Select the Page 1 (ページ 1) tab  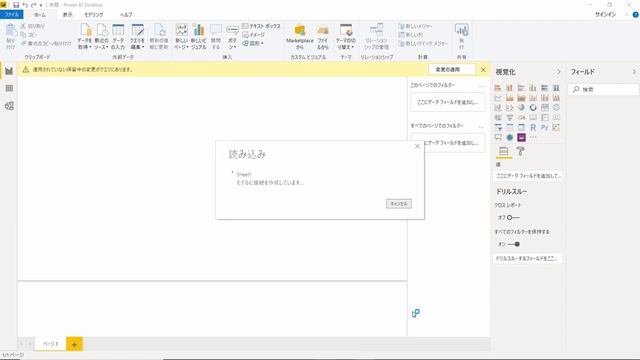click(x=51, y=344)
